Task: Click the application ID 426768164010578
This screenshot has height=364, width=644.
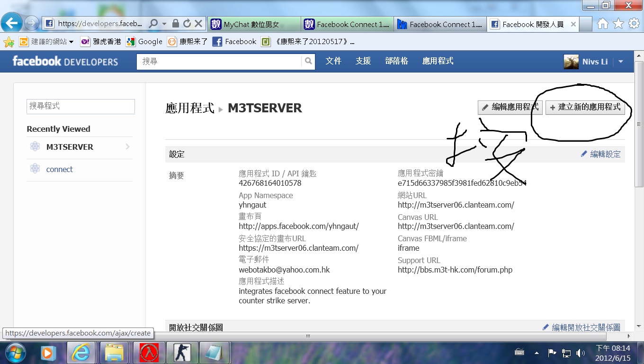Action: pyautogui.click(x=270, y=183)
